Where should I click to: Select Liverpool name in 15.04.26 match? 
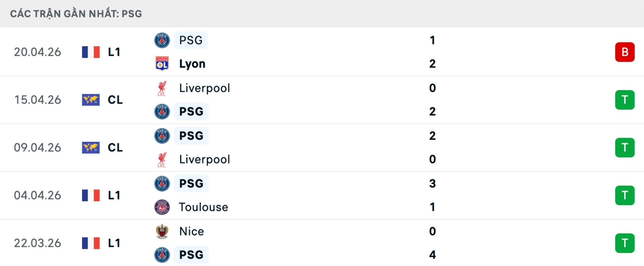(x=205, y=88)
